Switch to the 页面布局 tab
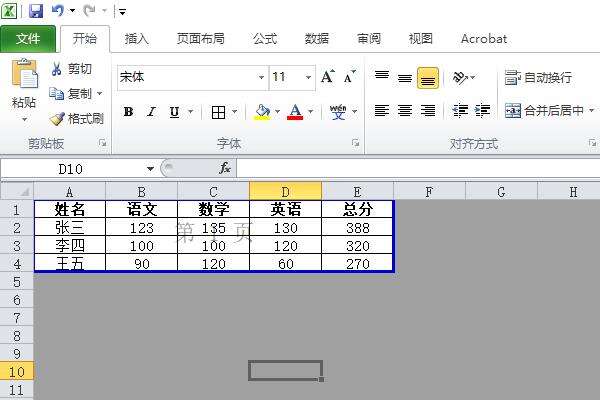 201,39
